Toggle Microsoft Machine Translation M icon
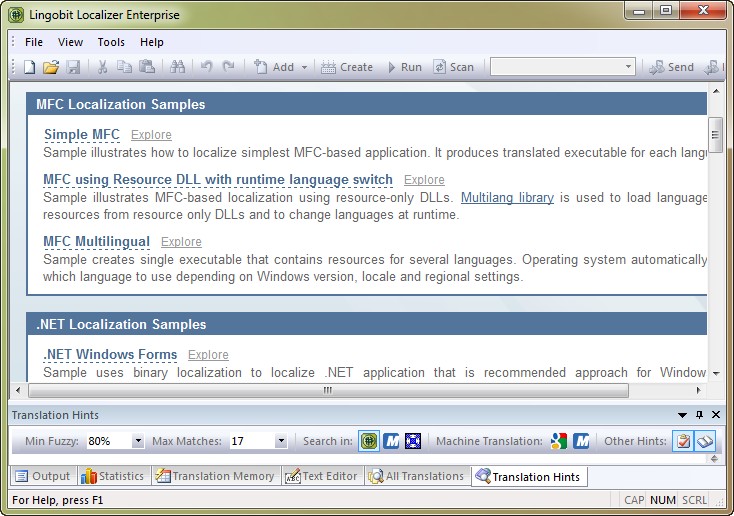 pos(581,441)
